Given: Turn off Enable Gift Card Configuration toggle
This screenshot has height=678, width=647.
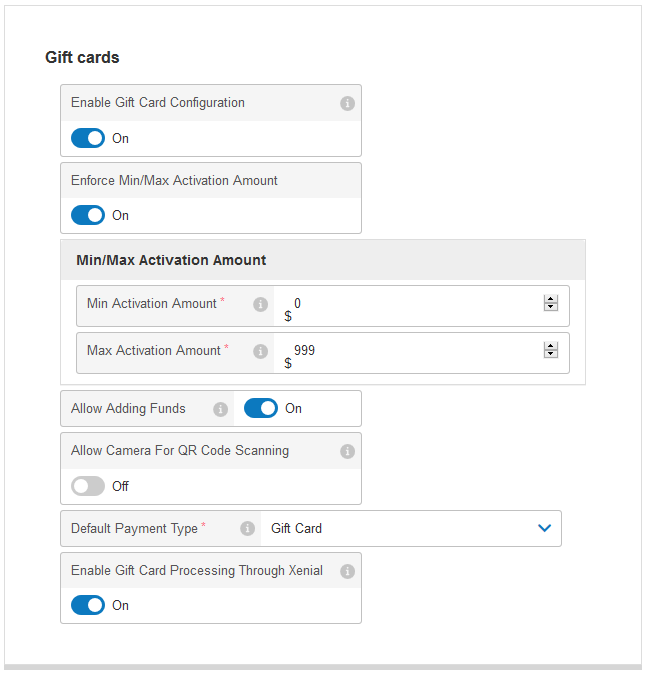Looking at the screenshot, I should point(88,139).
